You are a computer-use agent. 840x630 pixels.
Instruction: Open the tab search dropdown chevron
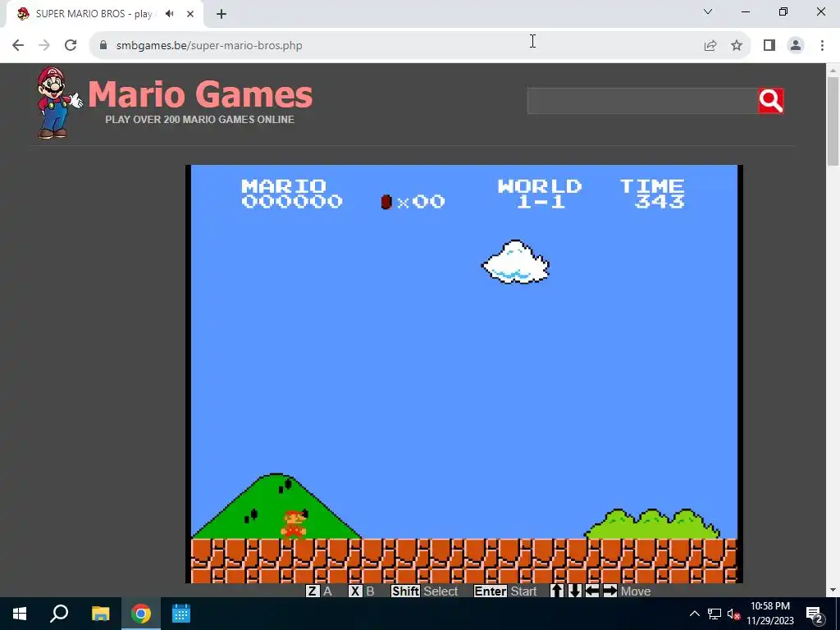708,11
